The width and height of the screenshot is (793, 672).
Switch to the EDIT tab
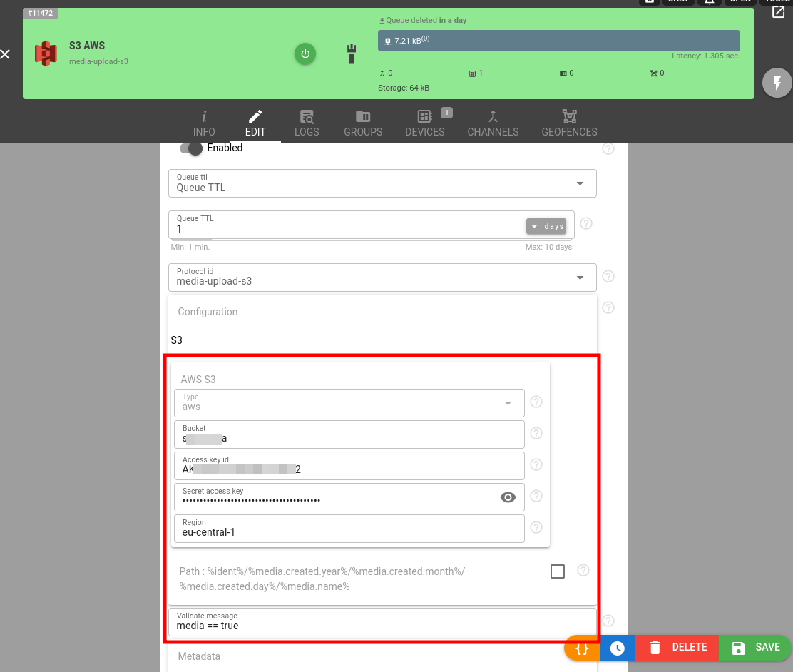pyautogui.click(x=255, y=123)
